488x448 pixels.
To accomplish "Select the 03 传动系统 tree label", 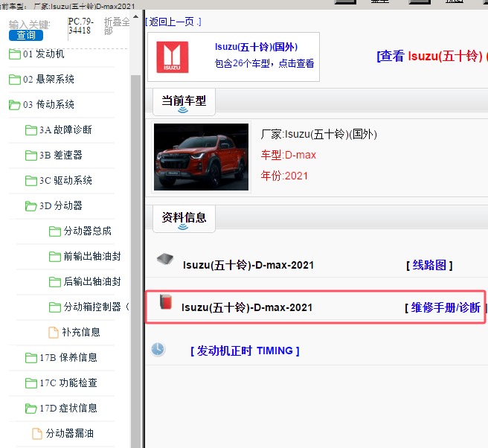I will tap(48, 105).
